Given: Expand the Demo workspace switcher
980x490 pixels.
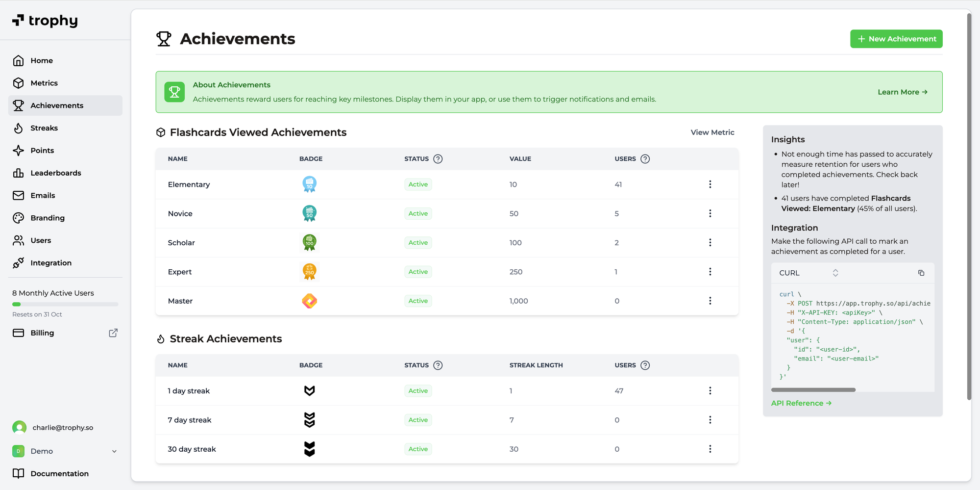Looking at the screenshot, I should tap(65, 451).
